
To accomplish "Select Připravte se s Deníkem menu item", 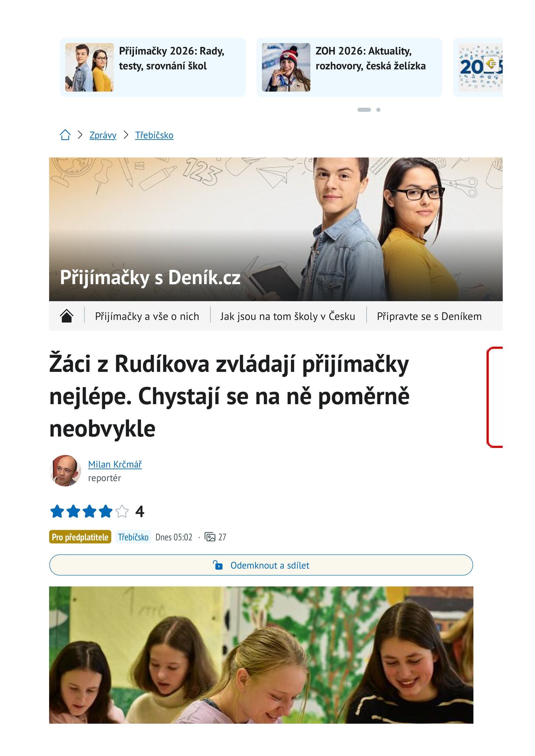I will [429, 316].
